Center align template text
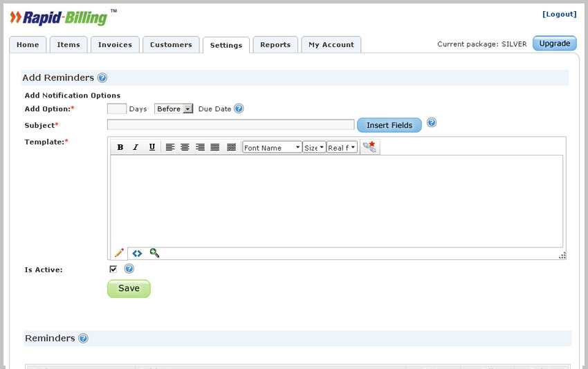The height and width of the screenshot is (369, 588). click(x=185, y=147)
